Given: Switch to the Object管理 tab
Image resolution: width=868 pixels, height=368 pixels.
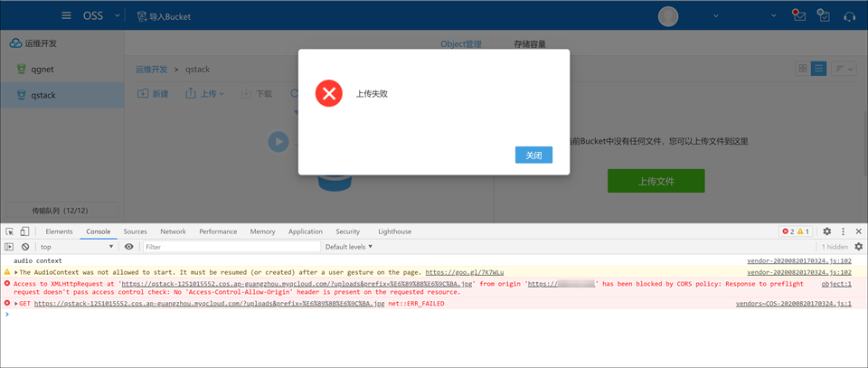Looking at the screenshot, I should click(460, 43).
